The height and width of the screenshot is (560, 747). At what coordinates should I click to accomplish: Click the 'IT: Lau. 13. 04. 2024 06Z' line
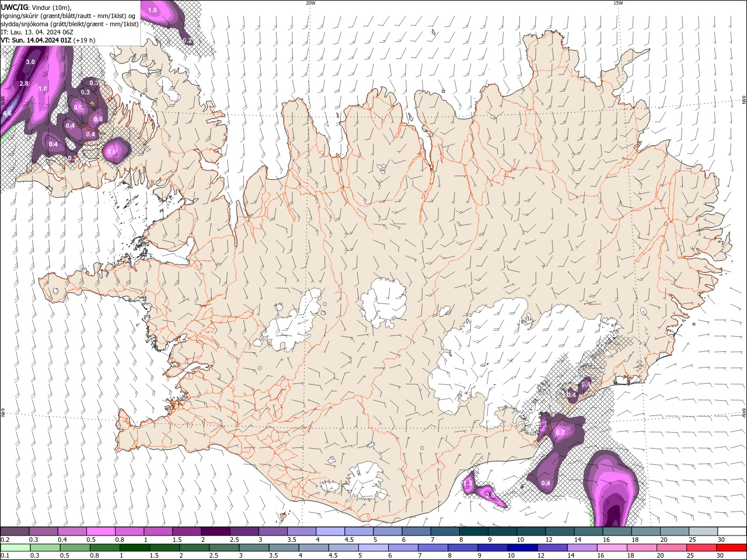point(37,32)
